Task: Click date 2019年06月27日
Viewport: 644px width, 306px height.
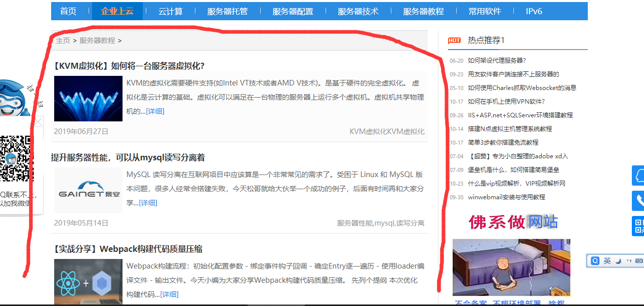Action: tap(81, 132)
